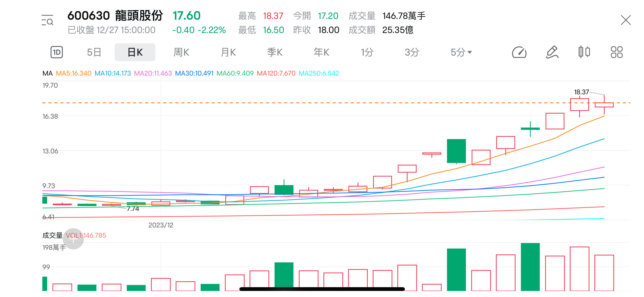The image size is (644, 297).
Task: Select the 周K weekly tab
Action: point(181,52)
